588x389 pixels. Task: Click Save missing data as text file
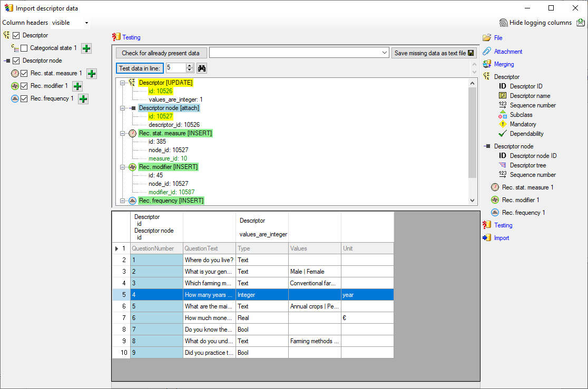(x=434, y=53)
